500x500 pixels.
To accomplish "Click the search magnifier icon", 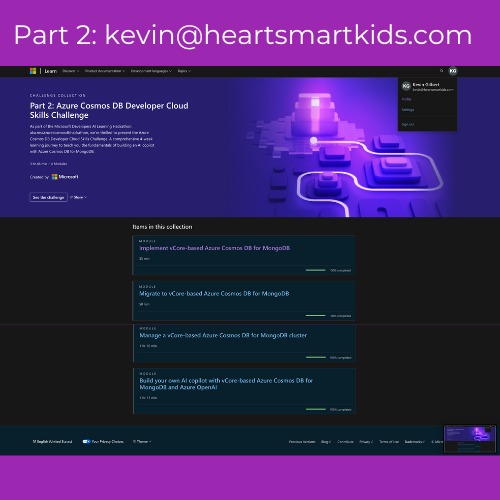I will pos(442,71).
